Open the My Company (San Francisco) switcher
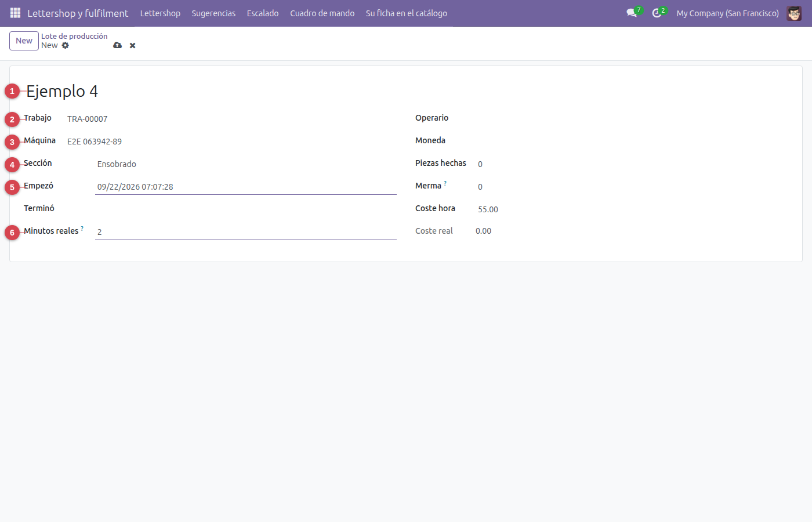Screen dimensions: 812x522 [x=727, y=13]
